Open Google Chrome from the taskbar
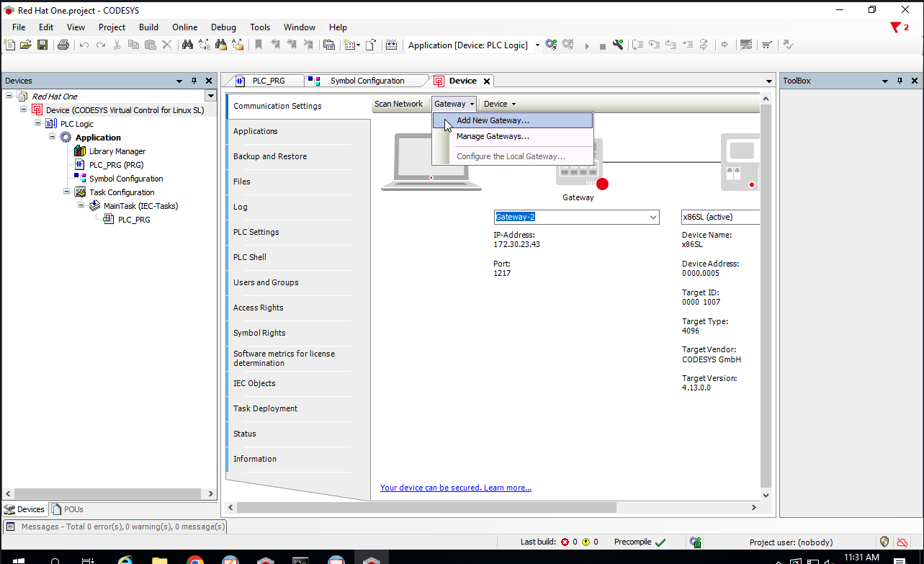This screenshot has height=564, width=924. 194,560
